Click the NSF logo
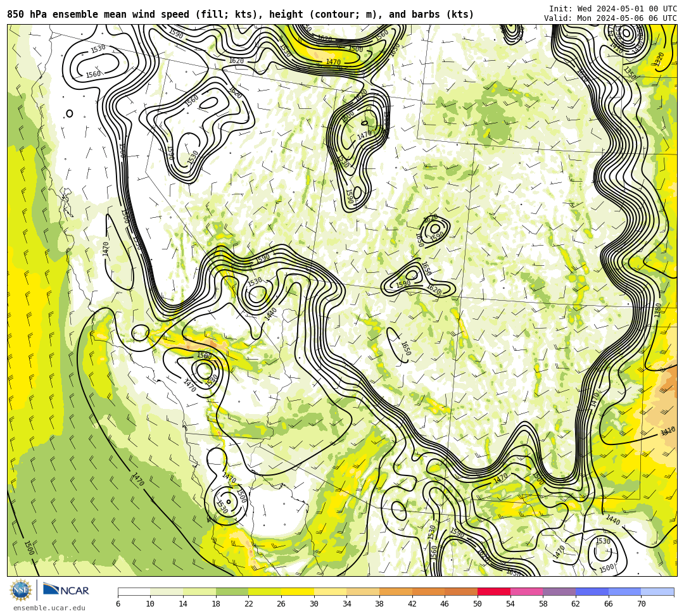Screen dimensions: 684x616 (21, 590)
